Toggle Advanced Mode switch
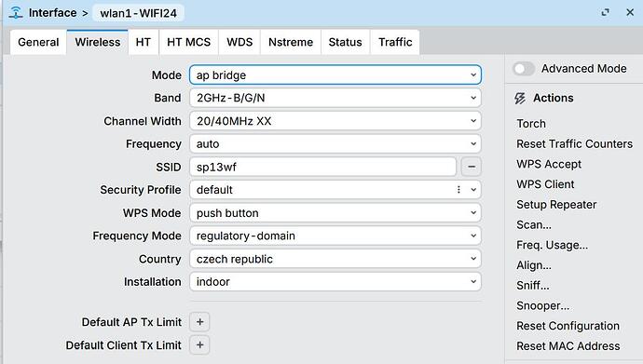This screenshot has height=364, width=643. click(524, 69)
